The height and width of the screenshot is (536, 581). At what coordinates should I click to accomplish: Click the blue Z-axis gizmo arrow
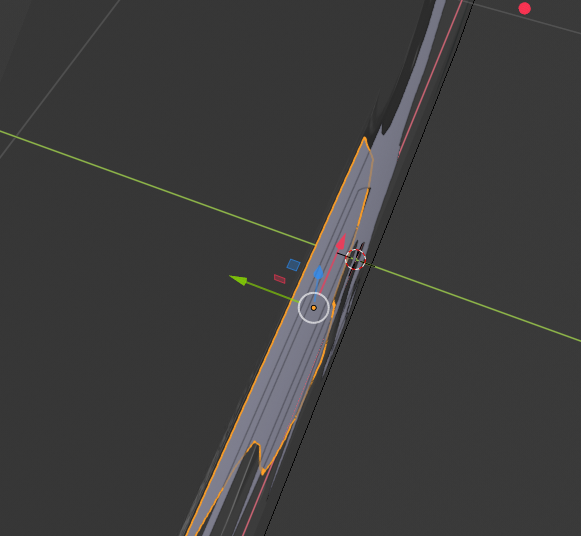click(318, 272)
